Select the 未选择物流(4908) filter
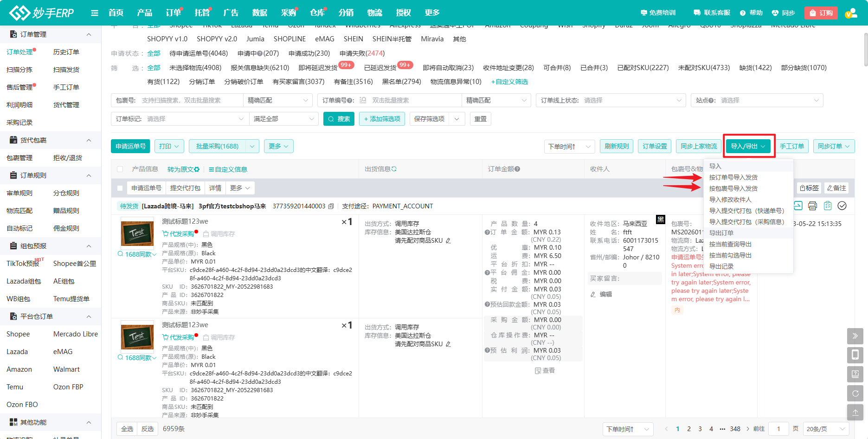868x439 pixels. click(195, 68)
